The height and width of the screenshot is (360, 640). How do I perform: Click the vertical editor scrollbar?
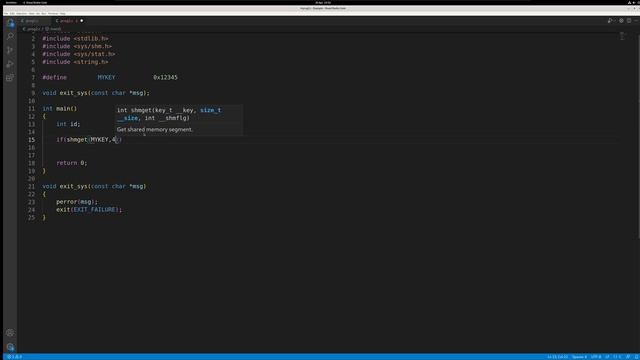coord(638,136)
